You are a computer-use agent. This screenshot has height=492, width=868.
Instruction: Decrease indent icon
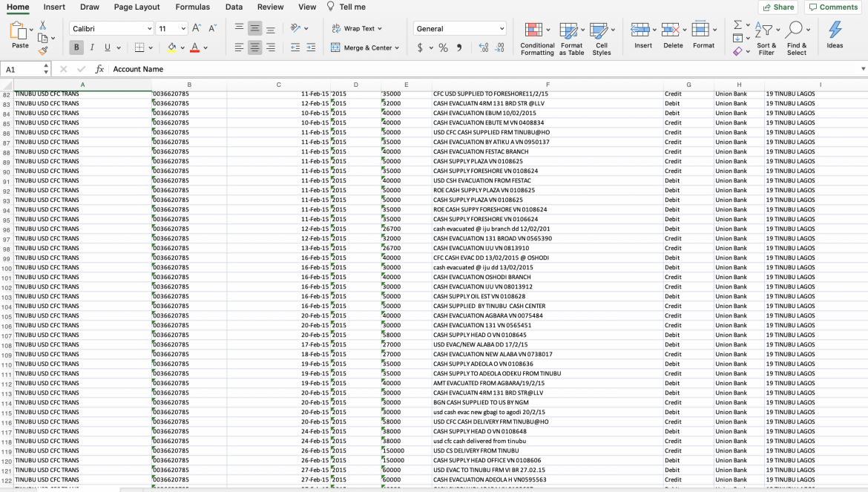pos(295,47)
